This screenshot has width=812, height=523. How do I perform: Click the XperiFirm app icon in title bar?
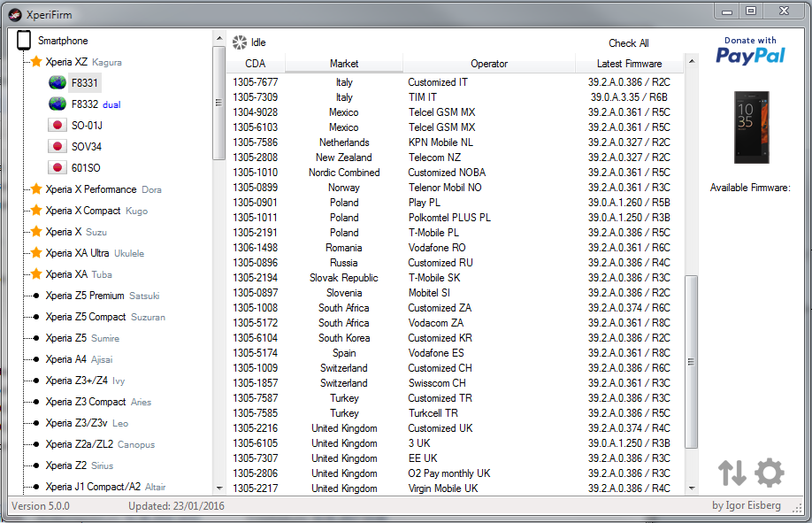click(16, 14)
